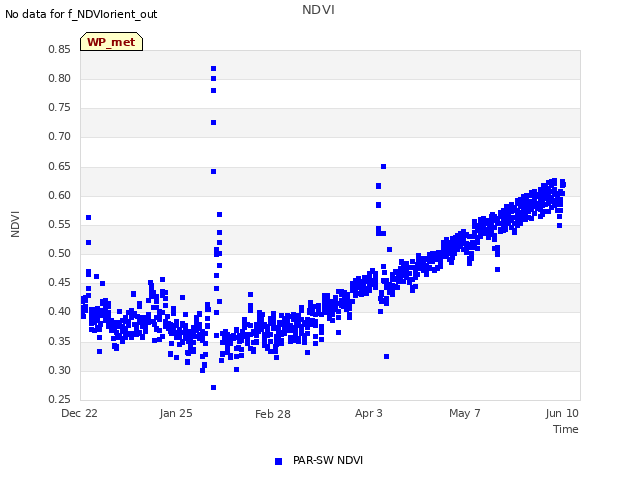Click the 0.30 y-axis tick label
640x480 pixels.
(60, 370)
